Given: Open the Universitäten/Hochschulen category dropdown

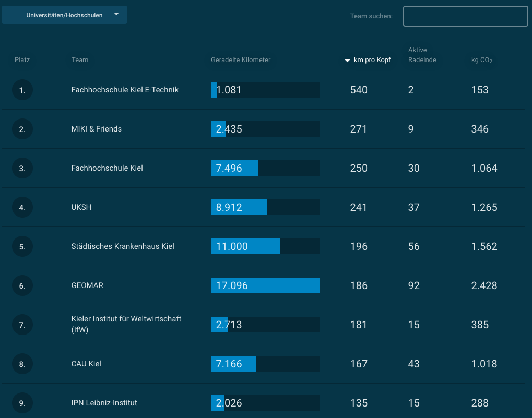Looking at the screenshot, I should 64,15.
